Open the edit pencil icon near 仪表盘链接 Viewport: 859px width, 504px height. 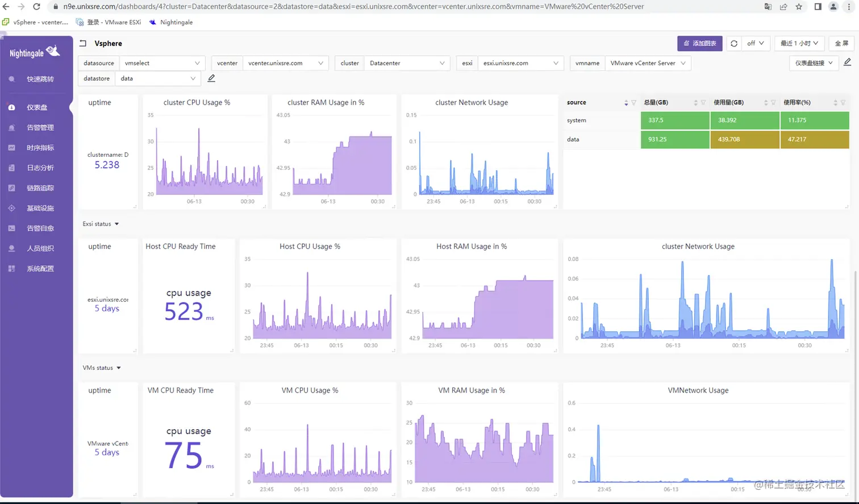pyautogui.click(x=848, y=63)
